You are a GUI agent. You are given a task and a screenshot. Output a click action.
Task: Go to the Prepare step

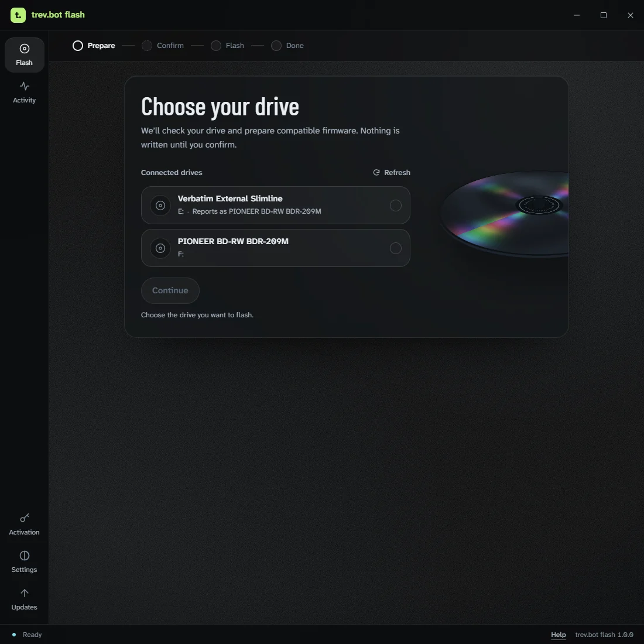[94, 46]
